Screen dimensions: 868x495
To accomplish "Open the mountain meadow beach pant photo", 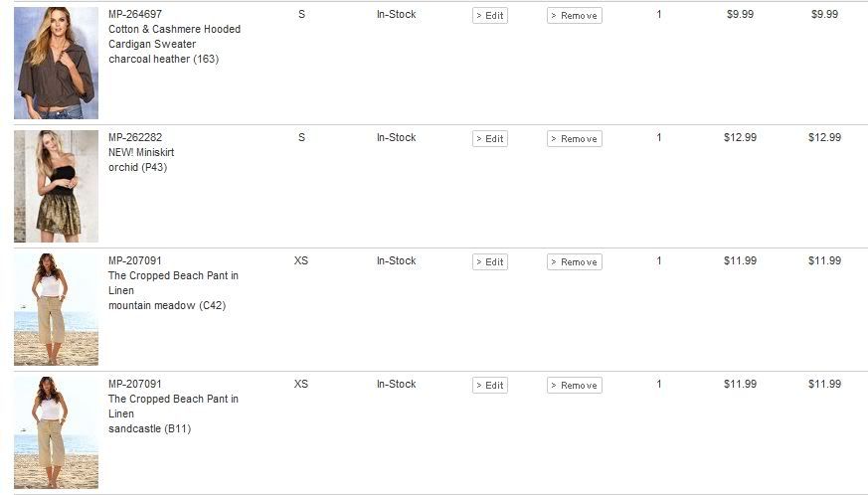I will pyautogui.click(x=56, y=309).
